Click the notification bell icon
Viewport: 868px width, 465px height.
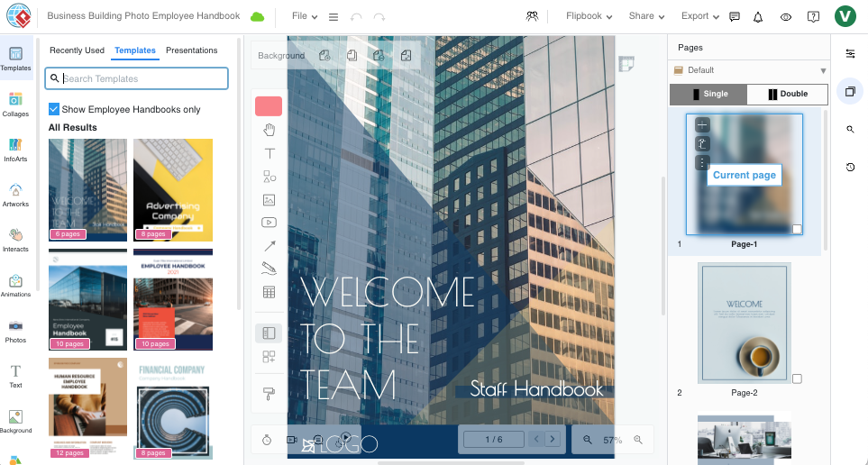(758, 16)
